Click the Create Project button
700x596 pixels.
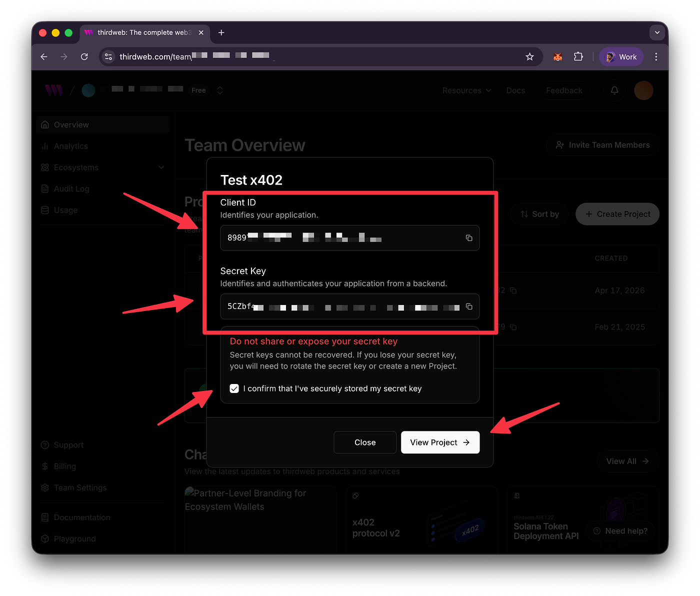[617, 214]
